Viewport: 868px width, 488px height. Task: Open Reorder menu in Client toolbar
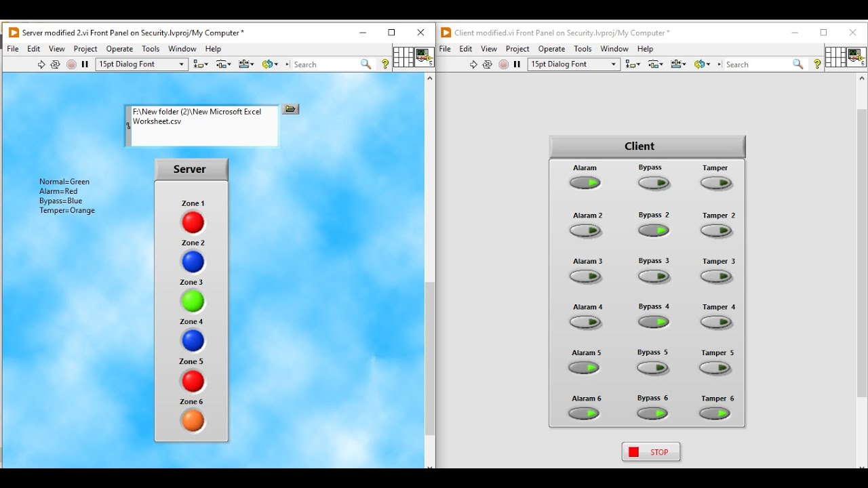coord(703,64)
